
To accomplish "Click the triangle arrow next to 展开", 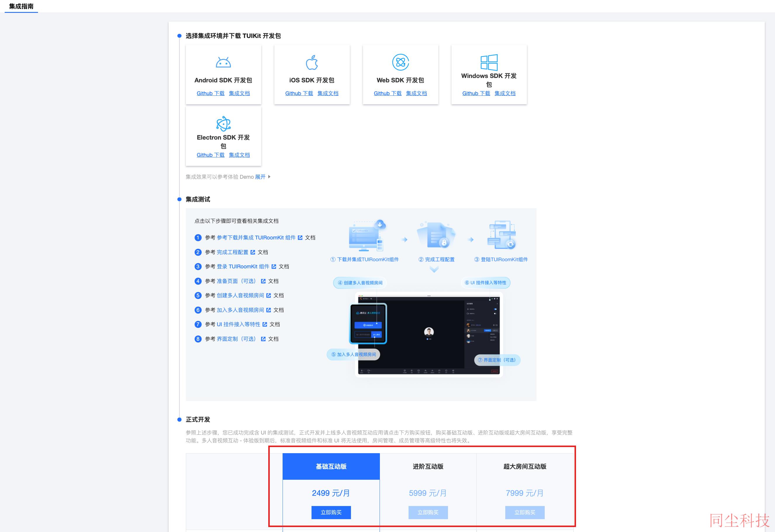I will tap(269, 177).
